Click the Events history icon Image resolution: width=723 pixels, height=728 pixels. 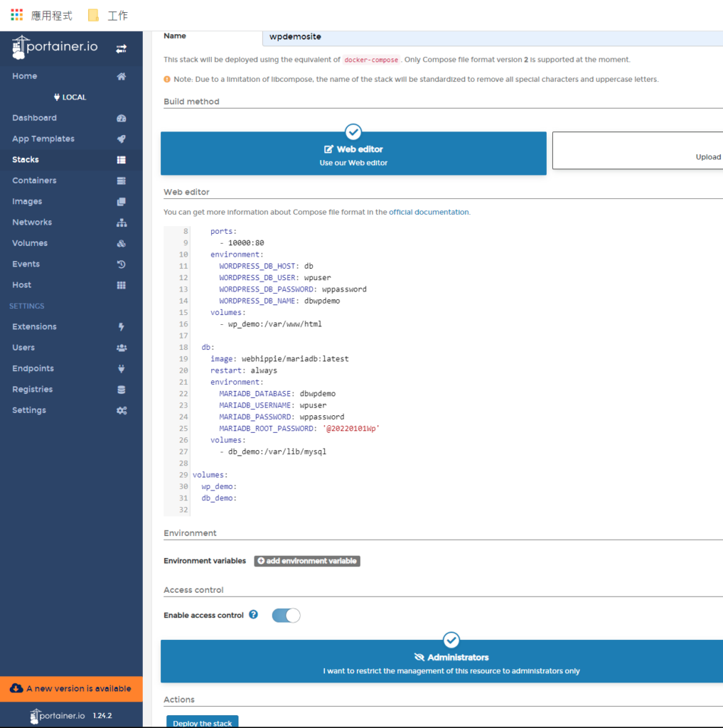point(122,264)
